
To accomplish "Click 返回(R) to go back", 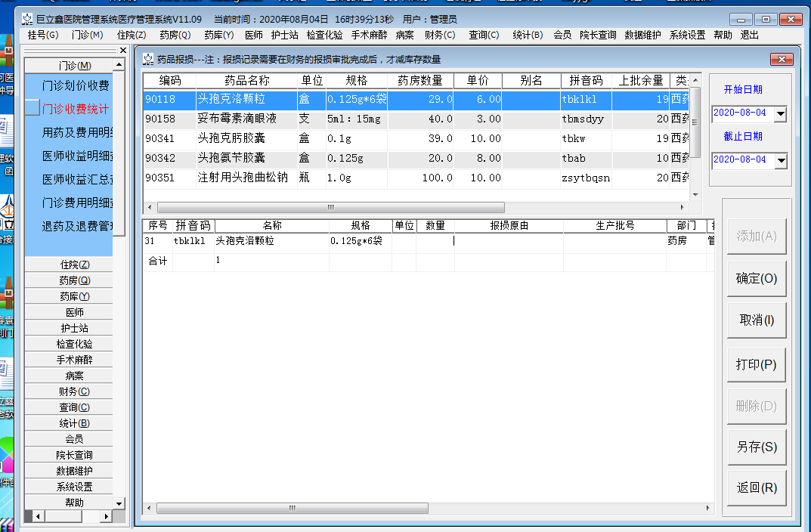I will 757,487.
